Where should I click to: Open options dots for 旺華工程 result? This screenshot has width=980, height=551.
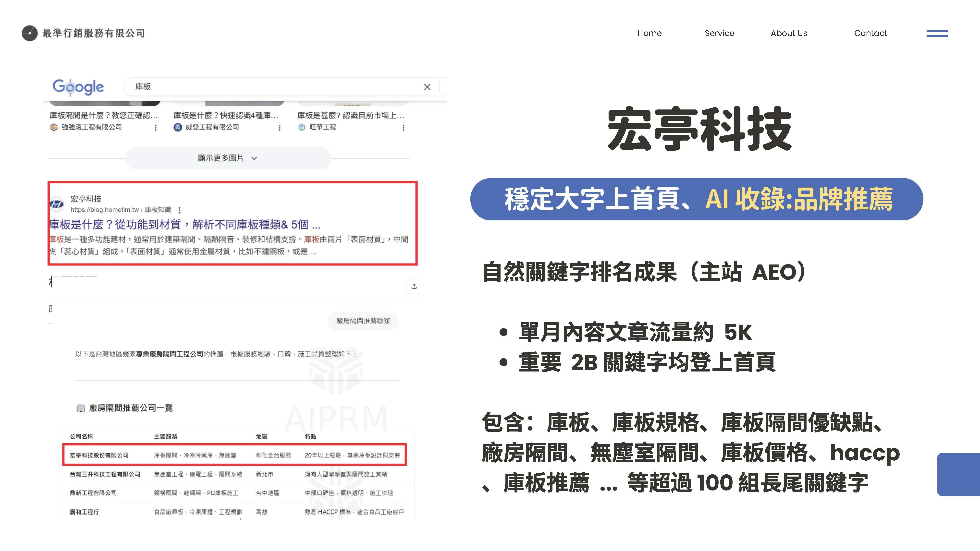point(403,128)
